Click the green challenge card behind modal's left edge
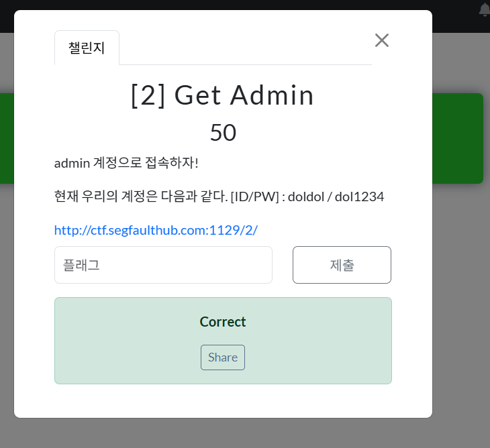Image resolution: width=490 pixels, height=448 pixels. 7,138
